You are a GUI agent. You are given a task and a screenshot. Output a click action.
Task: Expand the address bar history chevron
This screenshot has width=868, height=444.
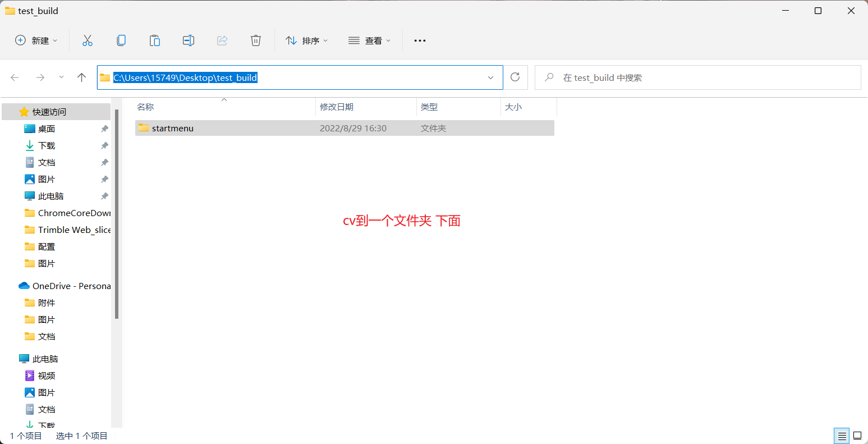[x=490, y=77]
